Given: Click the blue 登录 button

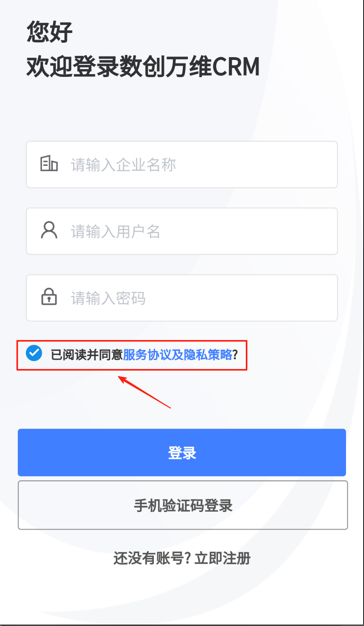Looking at the screenshot, I should coord(182,452).
